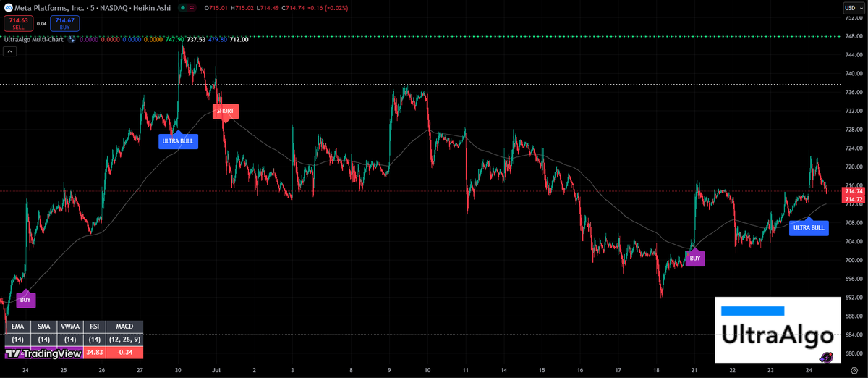The width and height of the screenshot is (868, 378).
Task: Click the 724.00 price axis label
Action: pyautogui.click(x=854, y=148)
